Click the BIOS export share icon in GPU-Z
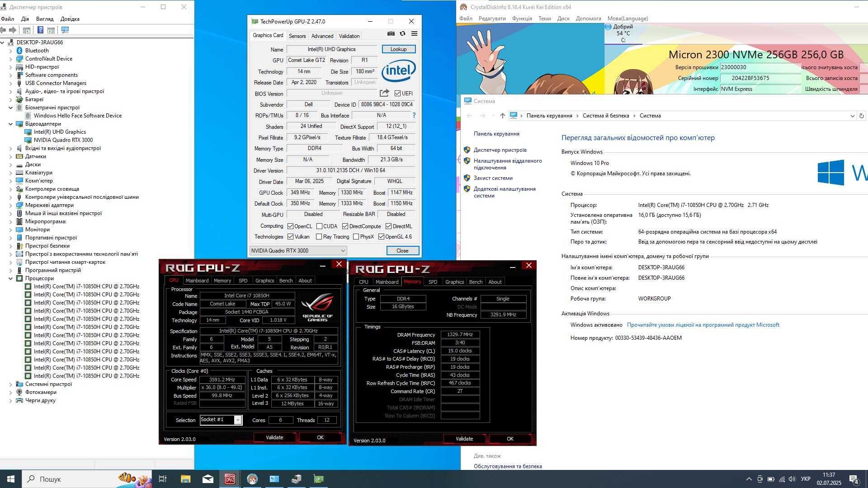Image resolution: width=868 pixels, height=488 pixels. point(384,93)
